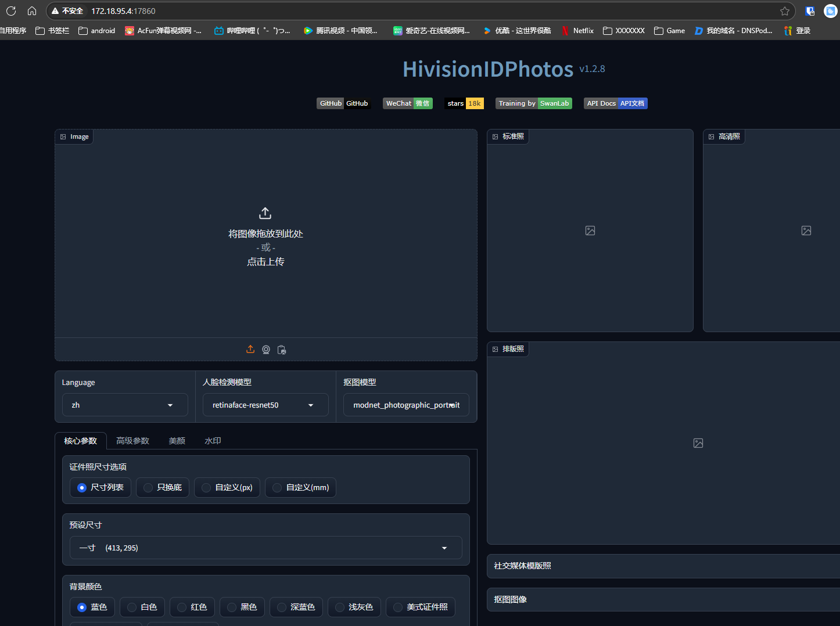Screen dimensions: 840x626
Task: Choose 深蓝色 background color
Action: coord(296,607)
